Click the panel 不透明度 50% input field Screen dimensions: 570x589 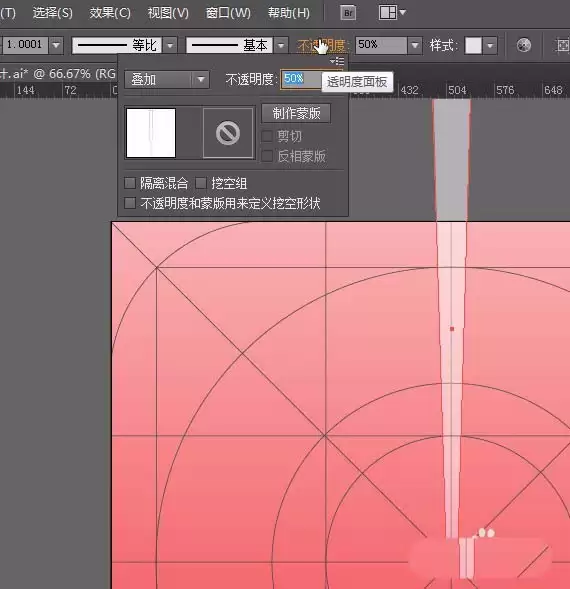pos(301,79)
